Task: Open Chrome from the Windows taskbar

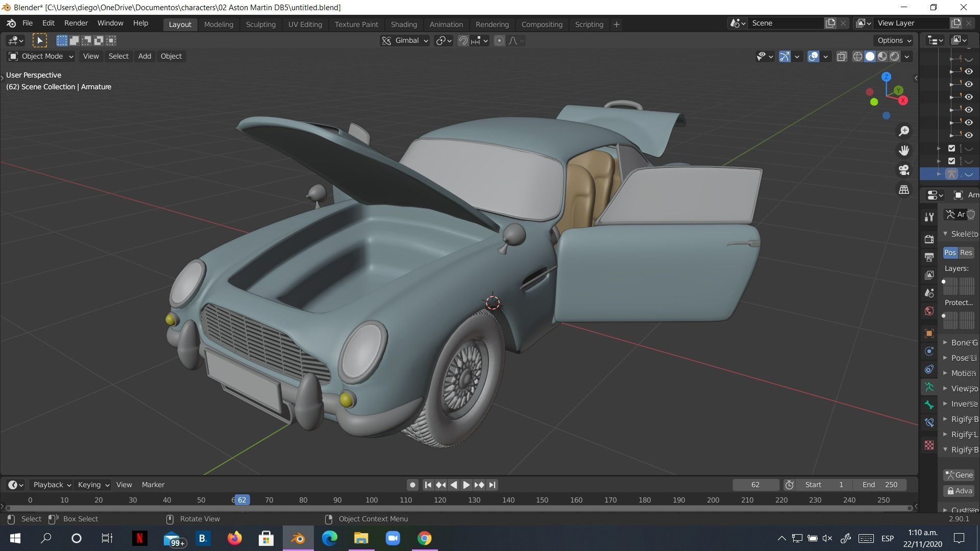Action: (x=424, y=538)
